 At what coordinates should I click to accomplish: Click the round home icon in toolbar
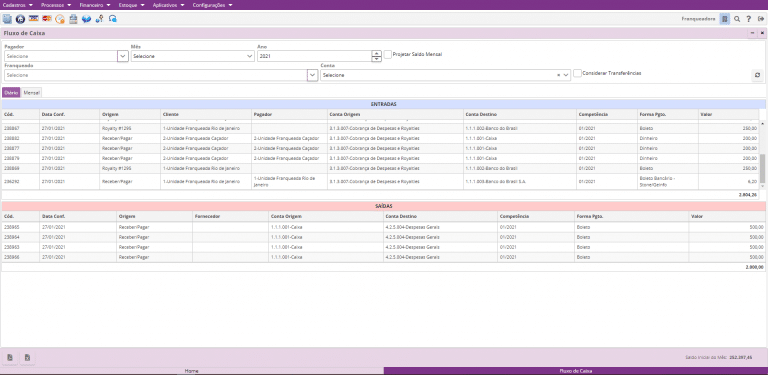pyautogui.click(x=20, y=19)
